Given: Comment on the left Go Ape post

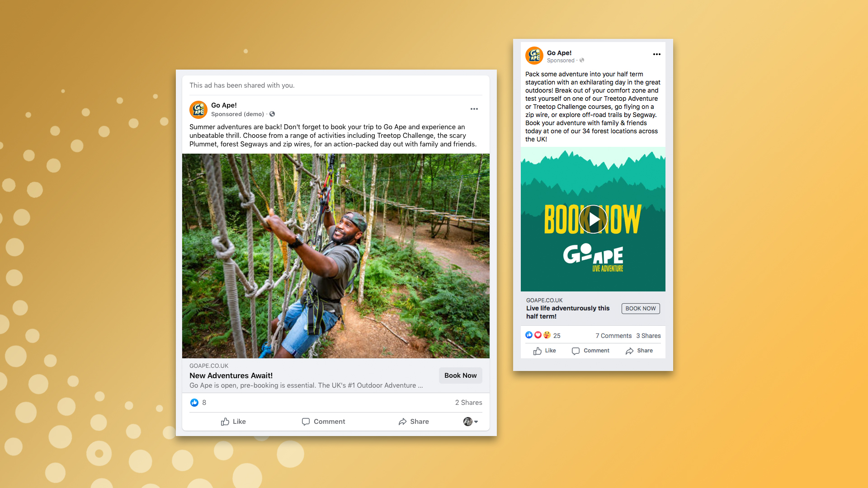Looking at the screenshot, I should tap(323, 422).
